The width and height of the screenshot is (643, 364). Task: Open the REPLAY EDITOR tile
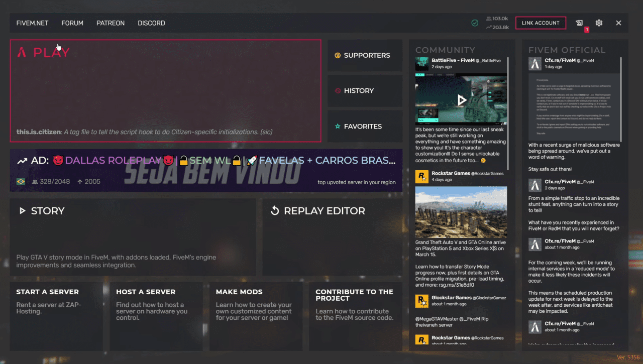coord(332,237)
